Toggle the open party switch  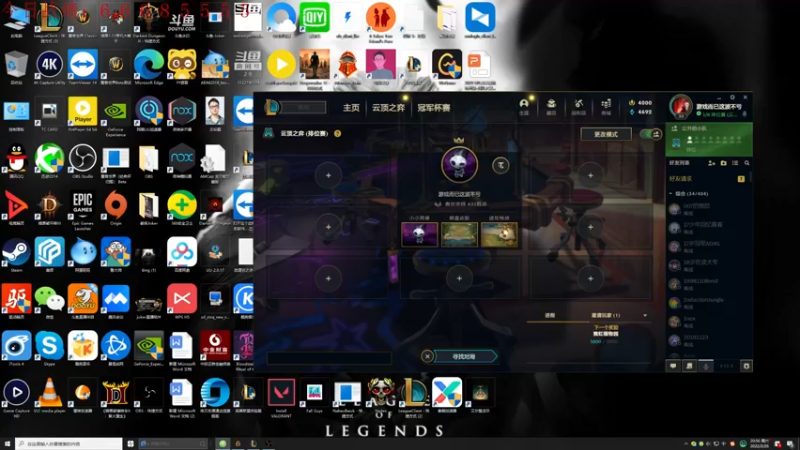point(651,134)
